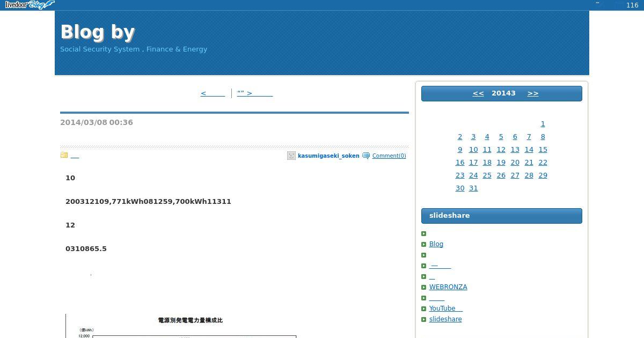Select calendar day 16
The height and width of the screenshot is (338, 644).
coord(460,163)
